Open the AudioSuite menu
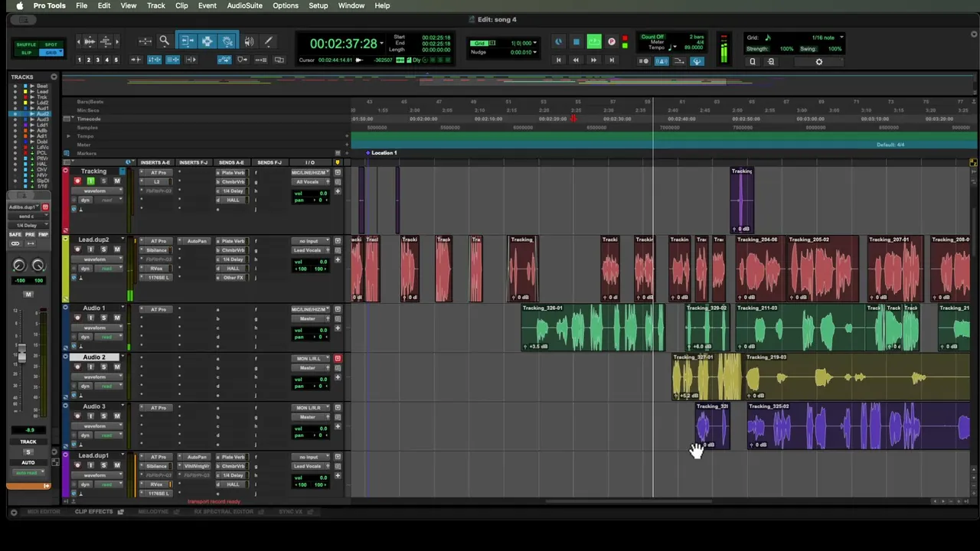The height and width of the screenshot is (551, 980). tap(244, 6)
